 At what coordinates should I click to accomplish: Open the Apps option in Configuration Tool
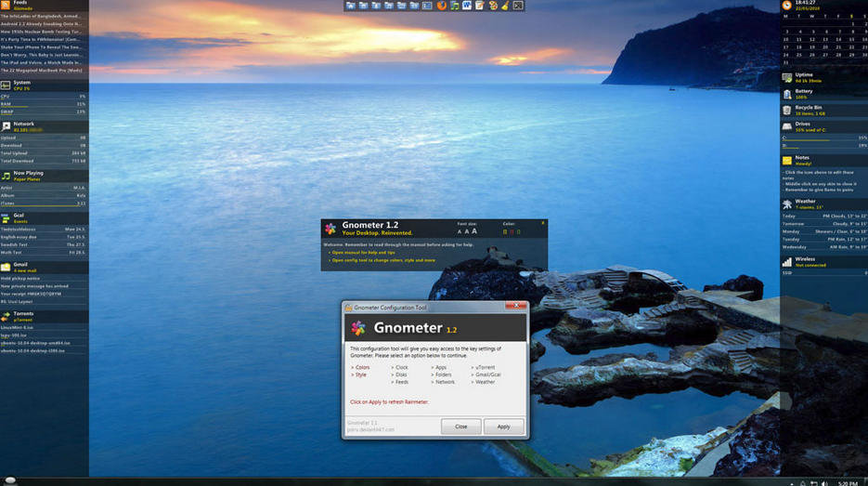pyautogui.click(x=439, y=367)
